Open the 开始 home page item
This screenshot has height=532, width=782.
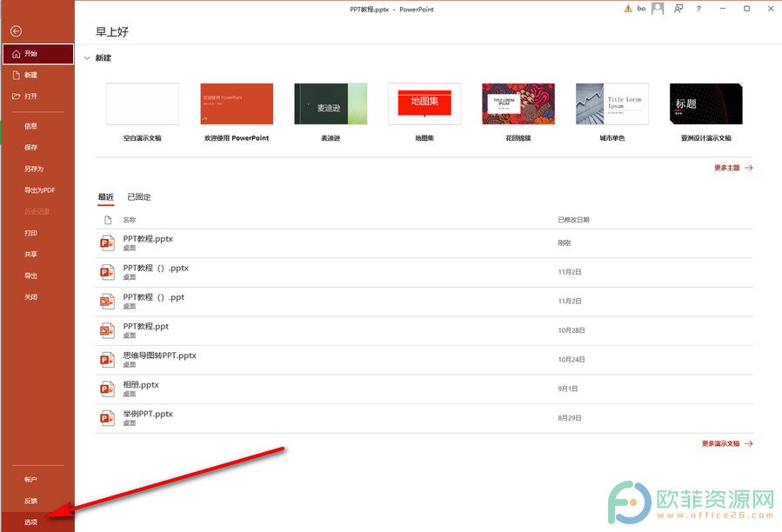point(38,54)
